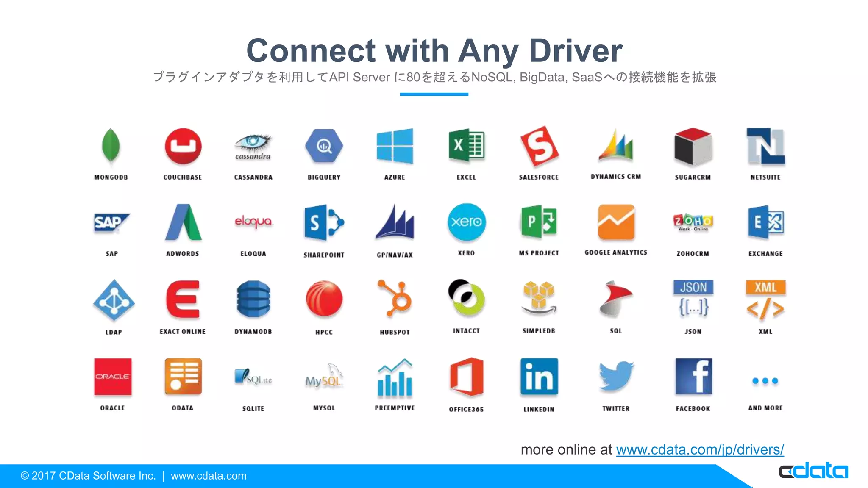
Task: Click the 'AND MORE' label text
Action: tap(765, 408)
